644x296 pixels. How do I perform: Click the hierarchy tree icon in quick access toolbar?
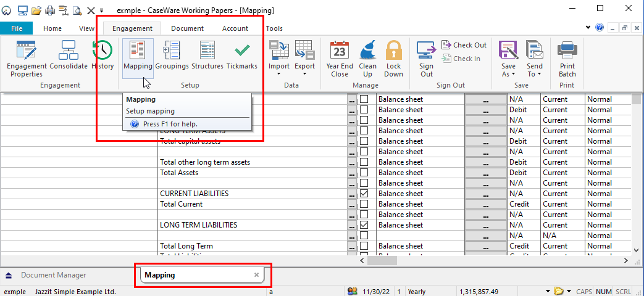pos(63,10)
